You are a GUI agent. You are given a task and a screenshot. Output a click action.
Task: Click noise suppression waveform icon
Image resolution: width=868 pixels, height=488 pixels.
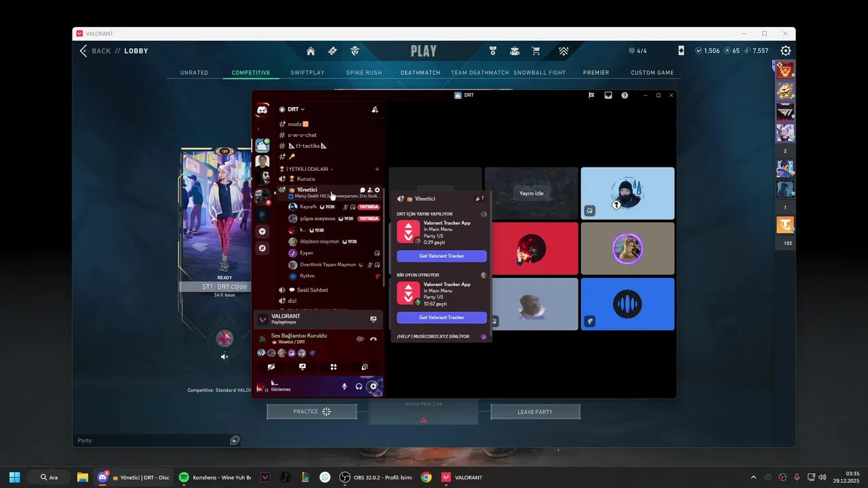360,339
